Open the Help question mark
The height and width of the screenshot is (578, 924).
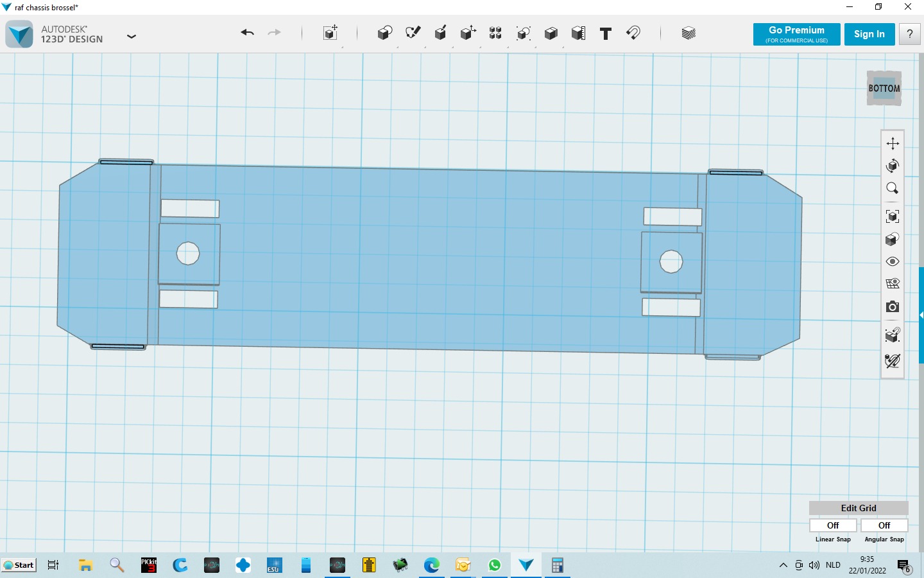910,35
